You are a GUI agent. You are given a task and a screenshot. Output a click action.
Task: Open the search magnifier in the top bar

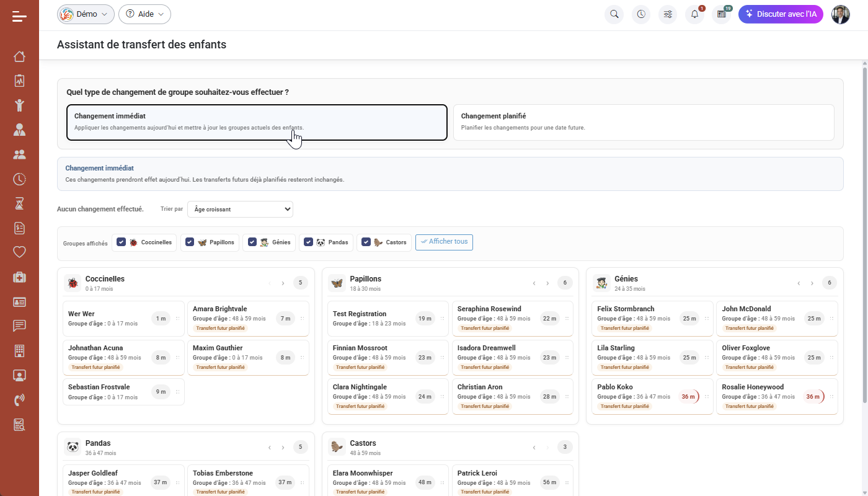(614, 14)
